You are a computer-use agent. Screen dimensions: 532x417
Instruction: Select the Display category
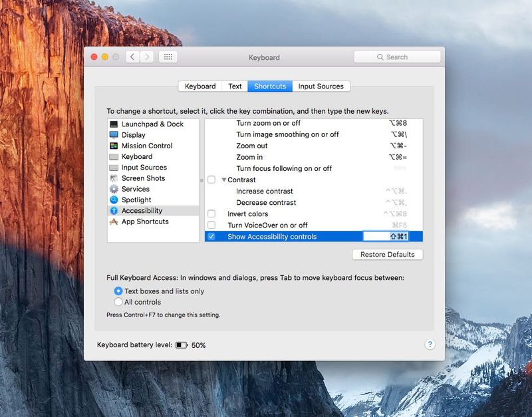pyautogui.click(x=153, y=135)
